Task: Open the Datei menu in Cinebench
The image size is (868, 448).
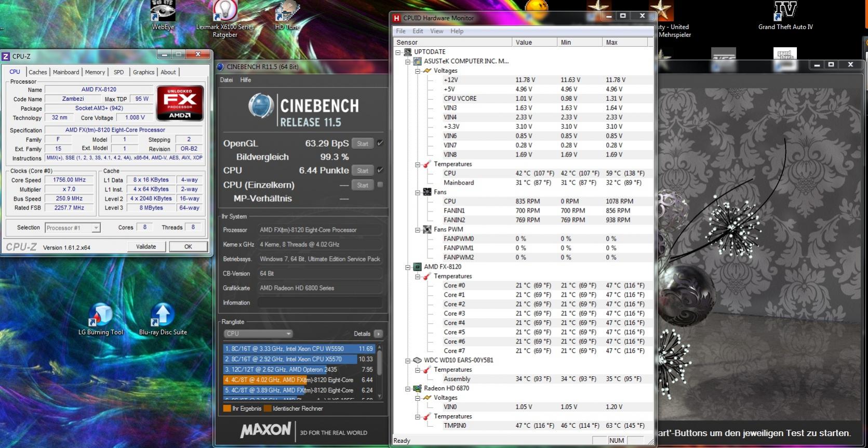Action: pos(226,80)
